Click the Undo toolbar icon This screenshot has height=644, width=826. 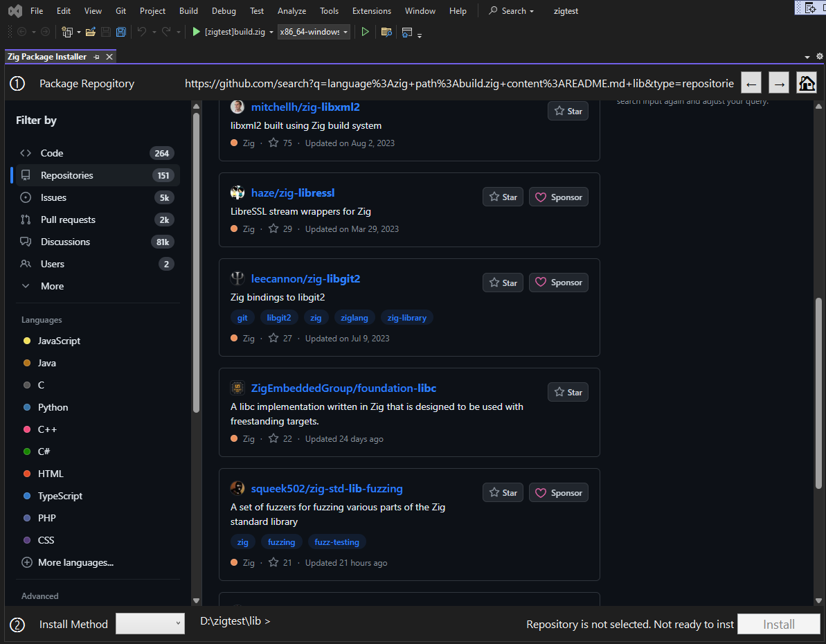141,31
